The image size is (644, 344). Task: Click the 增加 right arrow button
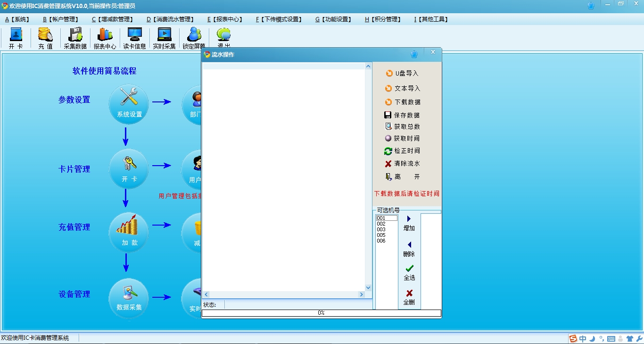click(409, 223)
